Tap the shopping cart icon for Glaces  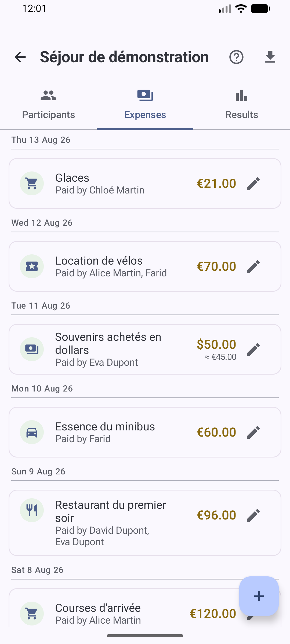pyautogui.click(x=32, y=184)
